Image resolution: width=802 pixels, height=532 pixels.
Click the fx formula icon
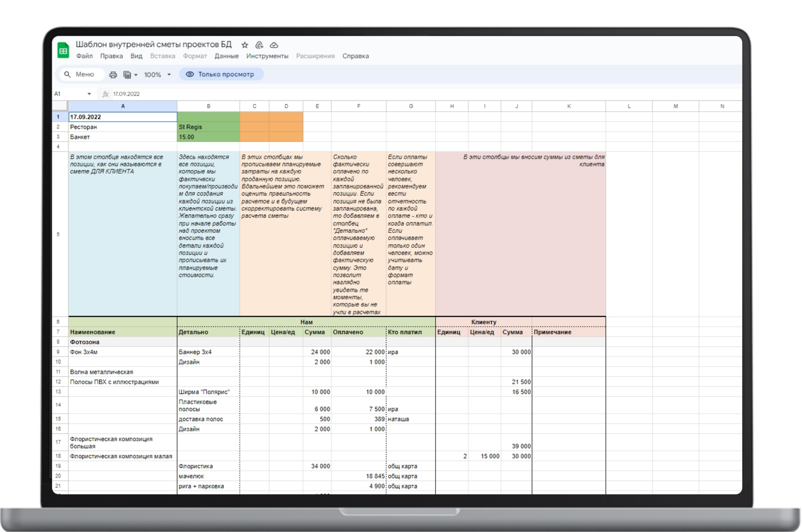(106, 94)
